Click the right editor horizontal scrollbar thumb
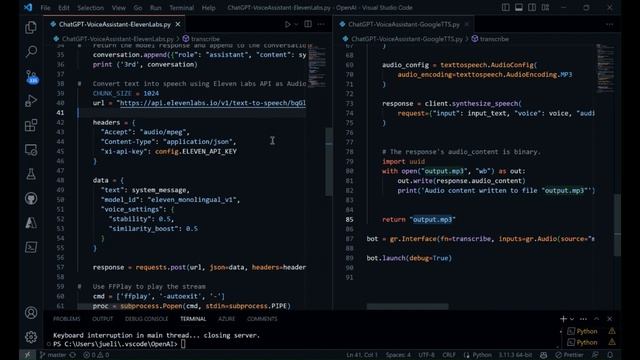This screenshot has height=360, width=640. (407, 307)
